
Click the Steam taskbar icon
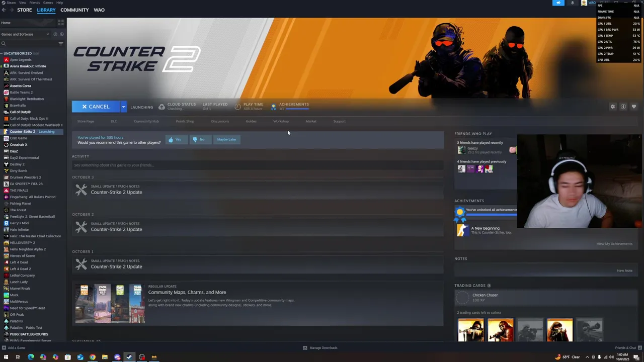[129, 357]
